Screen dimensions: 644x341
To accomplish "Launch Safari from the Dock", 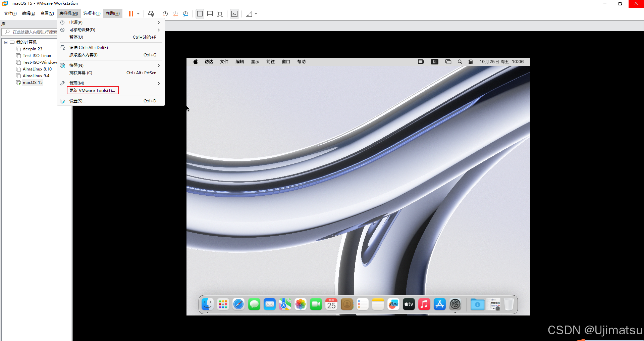I will pos(238,304).
